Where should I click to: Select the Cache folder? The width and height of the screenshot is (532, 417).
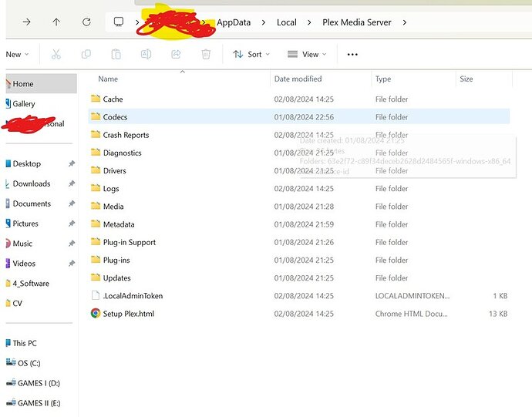299,99
